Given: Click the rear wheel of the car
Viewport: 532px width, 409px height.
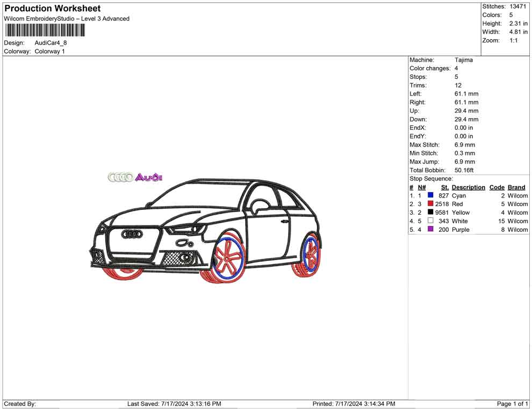Looking at the screenshot, I should pyautogui.click(x=310, y=254).
